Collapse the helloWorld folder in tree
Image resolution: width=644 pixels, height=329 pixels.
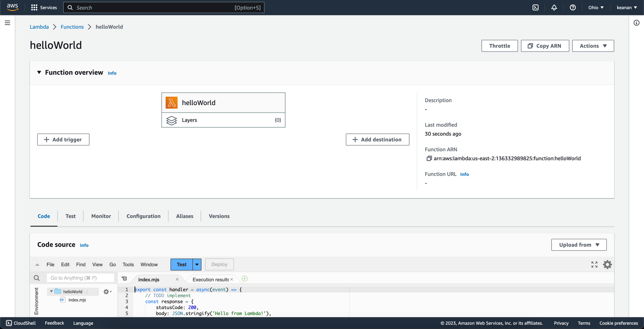pyautogui.click(x=52, y=291)
